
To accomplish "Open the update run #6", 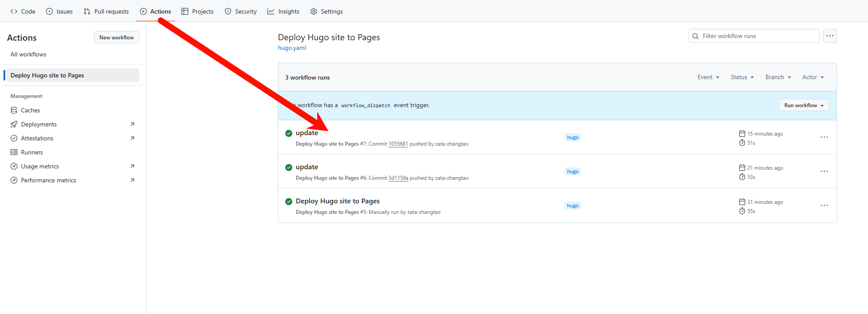I will click(307, 167).
